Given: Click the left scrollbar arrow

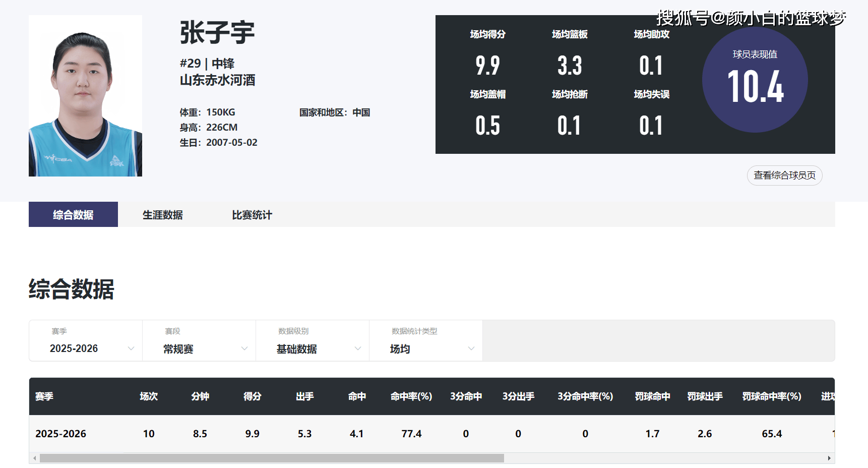Looking at the screenshot, I should pyautogui.click(x=34, y=458).
